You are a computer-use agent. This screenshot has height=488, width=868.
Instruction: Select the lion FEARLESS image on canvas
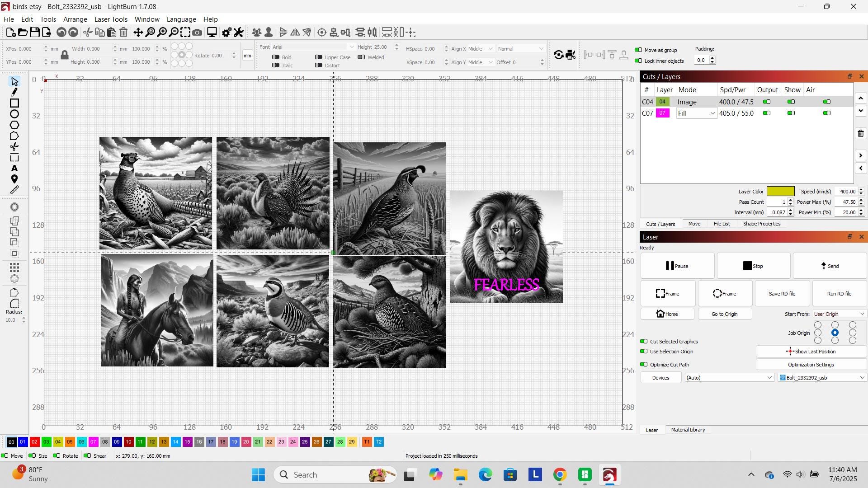[x=506, y=247]
